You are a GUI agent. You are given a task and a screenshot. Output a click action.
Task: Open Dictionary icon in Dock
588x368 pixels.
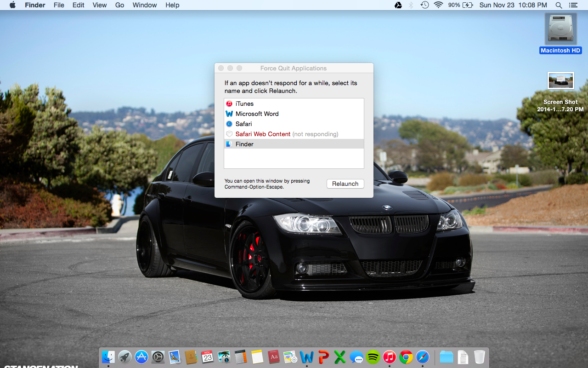point(274,356)
